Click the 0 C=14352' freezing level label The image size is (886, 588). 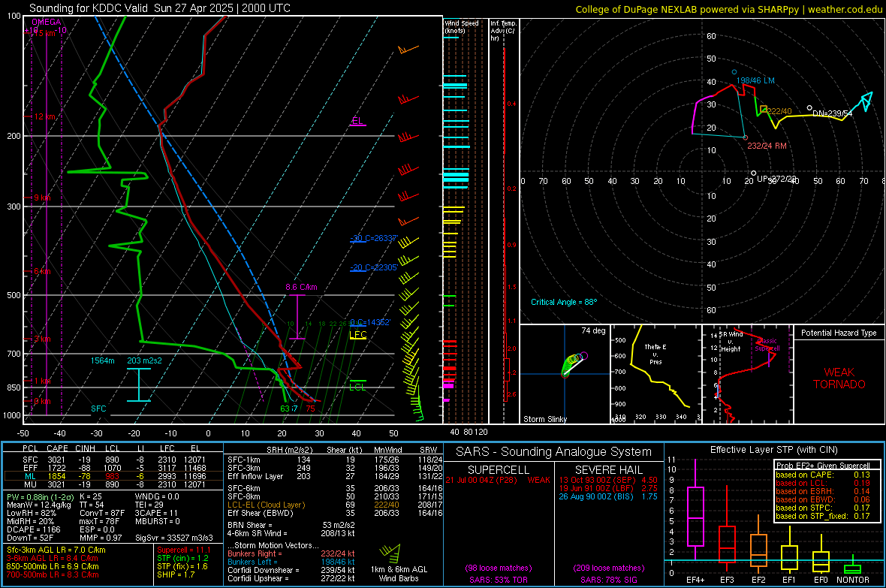370,322
